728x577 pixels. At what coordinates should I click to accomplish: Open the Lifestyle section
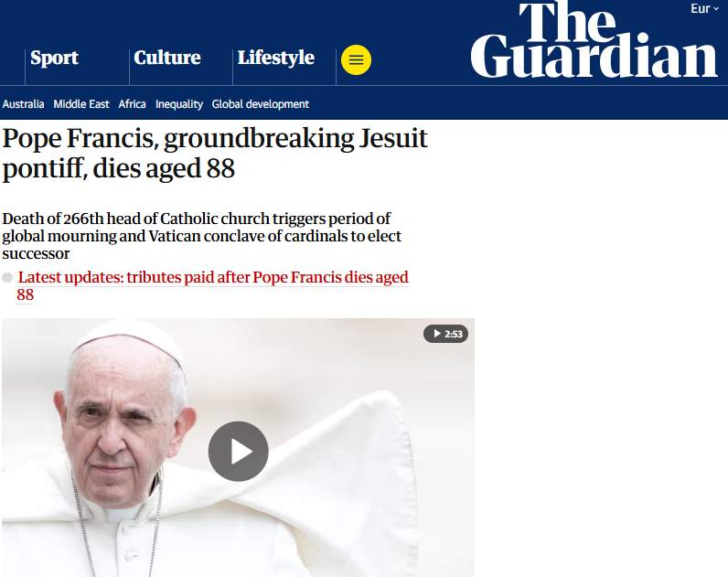coord(276,58)
